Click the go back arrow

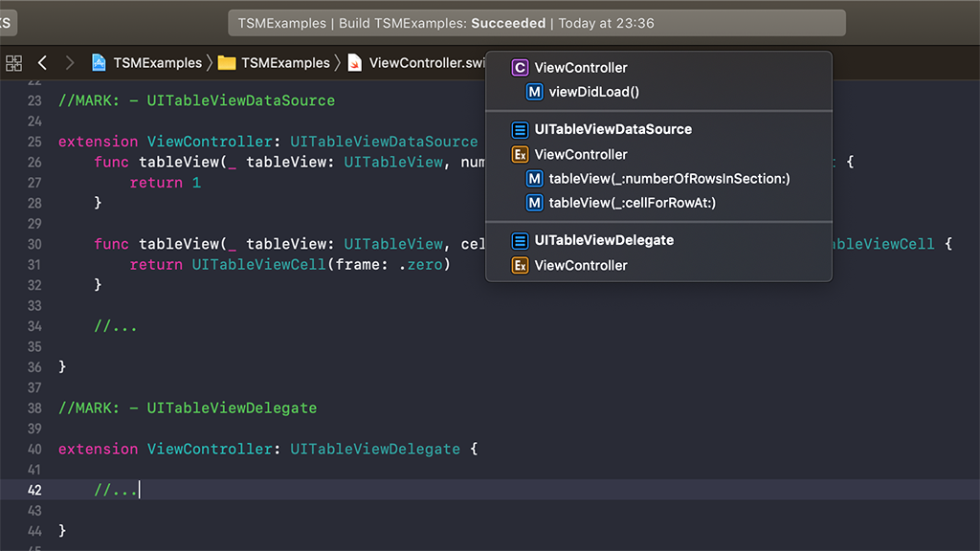pos(42,63)
